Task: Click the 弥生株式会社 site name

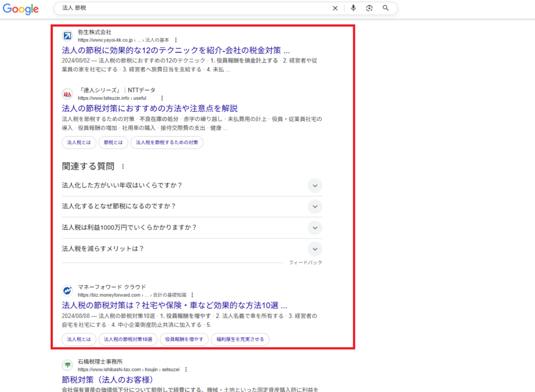Action: point(95,32)
